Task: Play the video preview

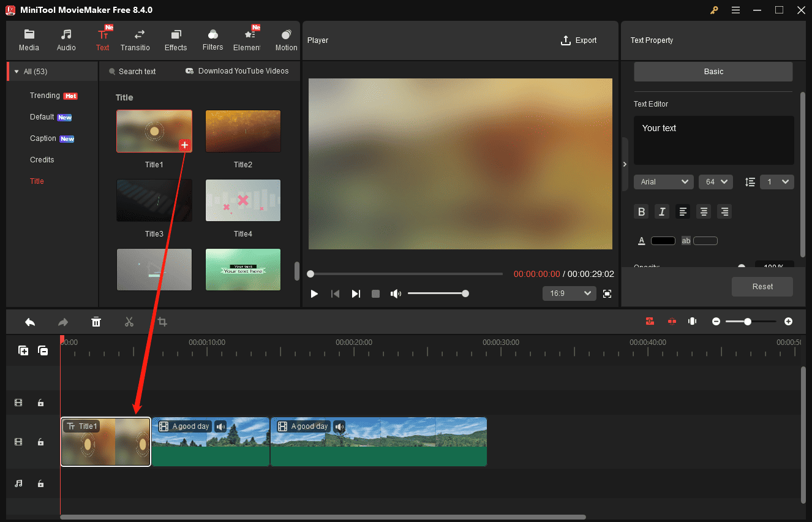Action: (x=314, y=294)
